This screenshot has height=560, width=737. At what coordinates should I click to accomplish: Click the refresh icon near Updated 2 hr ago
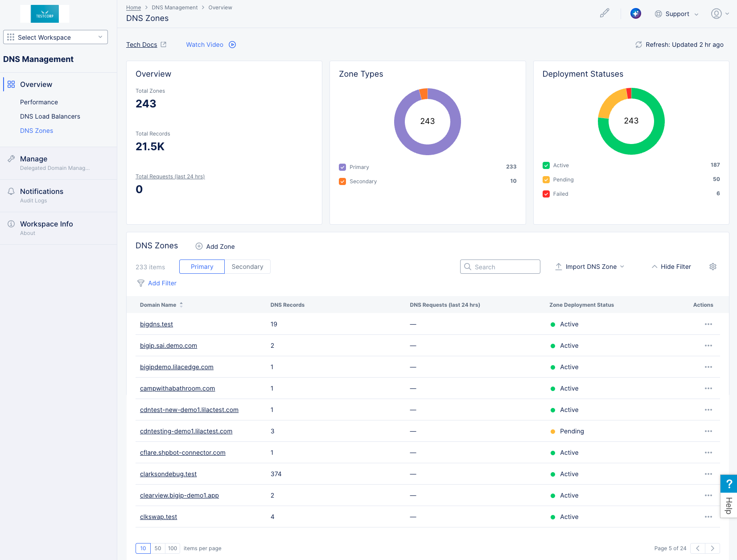tap(638, 45)
